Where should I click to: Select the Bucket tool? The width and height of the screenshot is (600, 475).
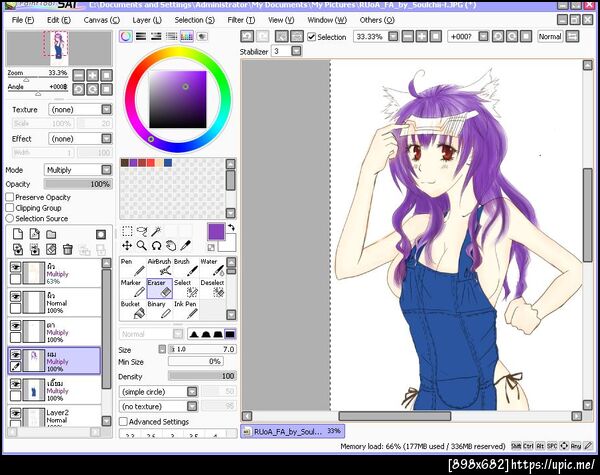(x=133, y=310)
